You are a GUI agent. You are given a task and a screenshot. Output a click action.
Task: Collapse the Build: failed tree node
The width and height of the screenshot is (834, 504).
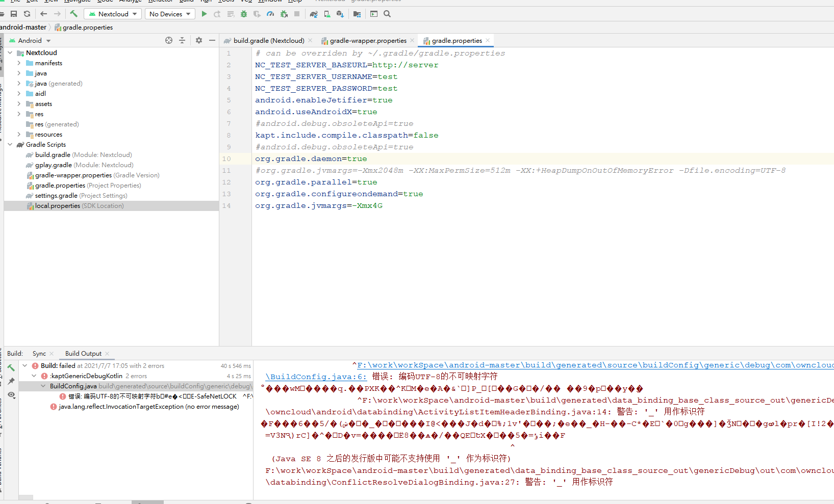click(24, 366)
